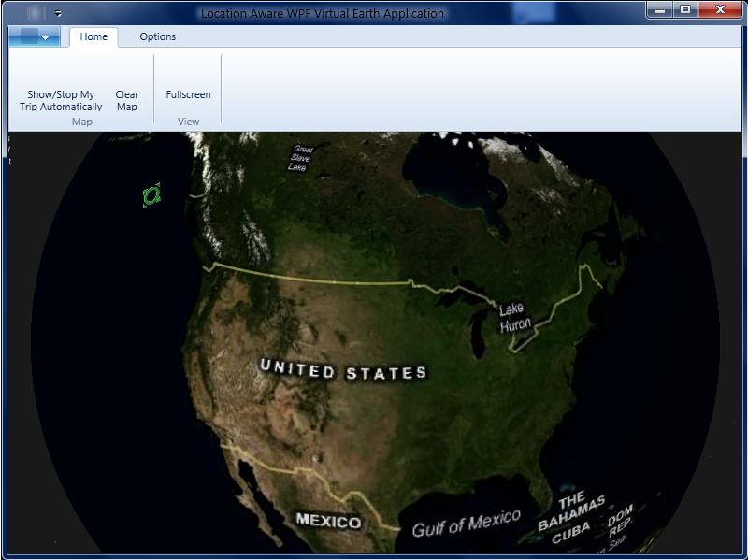The image size is (748, 560).
Task: Click the Gulf of Mexico label
Action: [x=466, y=524]
